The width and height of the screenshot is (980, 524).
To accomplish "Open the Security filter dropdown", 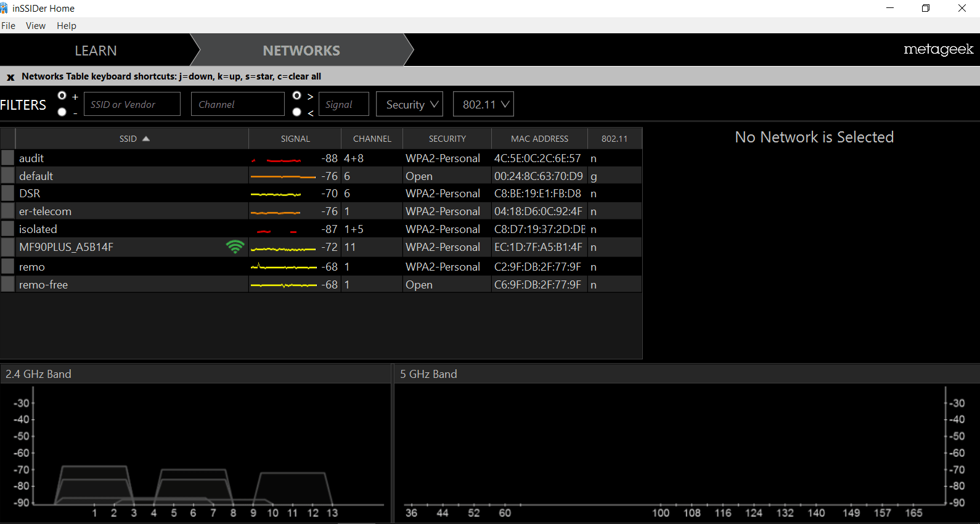I will pyautogui.click(x=410, y=104).
